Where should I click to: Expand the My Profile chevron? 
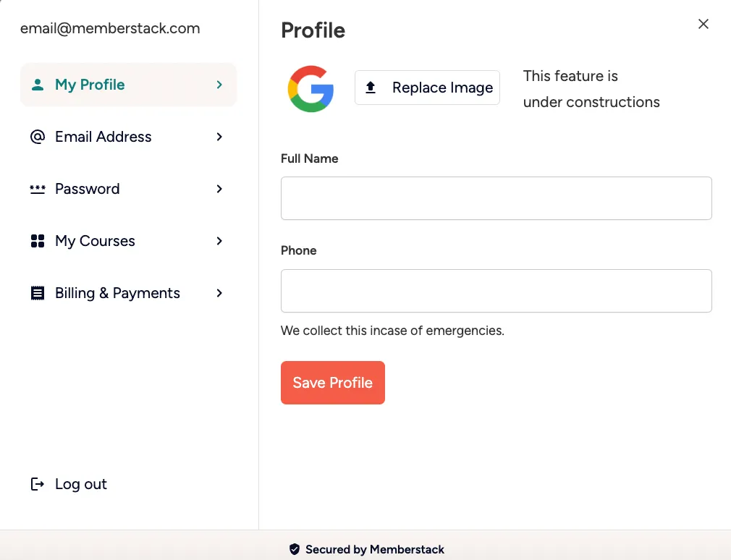[x=219, y=84]
